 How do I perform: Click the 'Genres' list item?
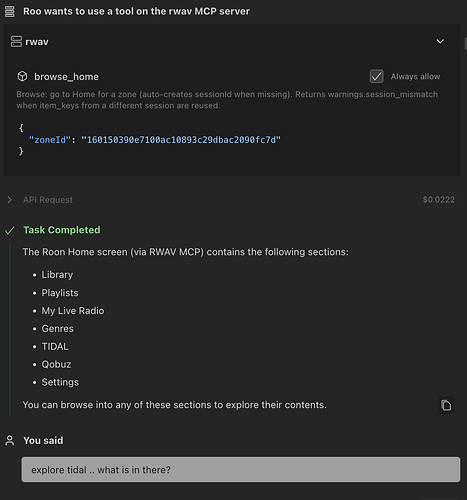[x=57, y=329]
